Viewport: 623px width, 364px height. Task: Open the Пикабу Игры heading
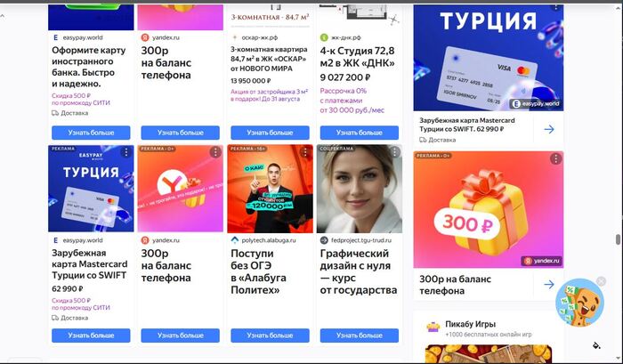471,324
